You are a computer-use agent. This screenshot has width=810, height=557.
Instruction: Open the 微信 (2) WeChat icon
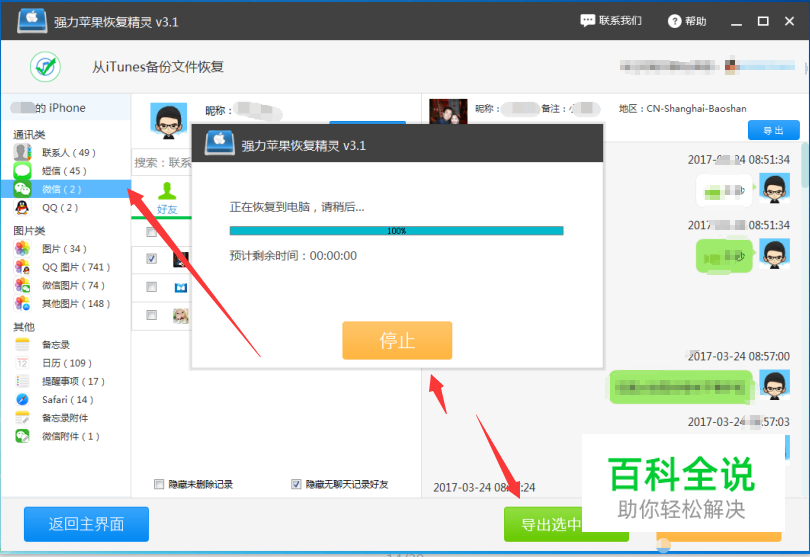[x=22, y=189]
